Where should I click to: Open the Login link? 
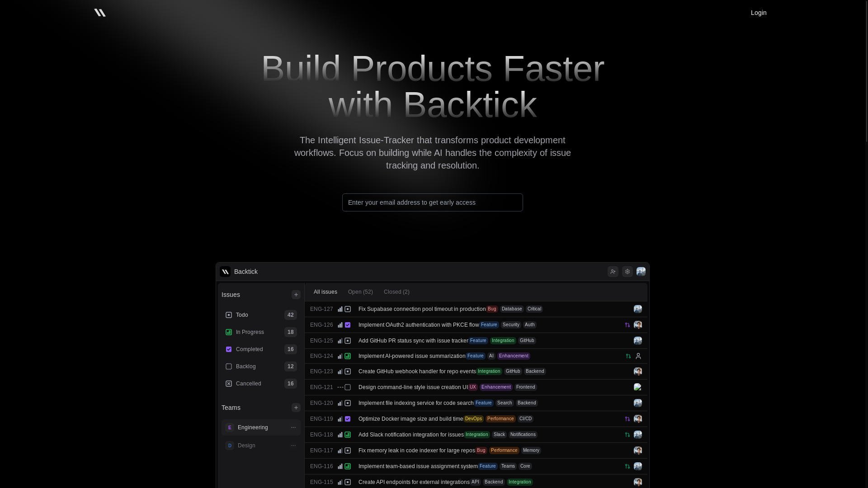coord(759,13)
